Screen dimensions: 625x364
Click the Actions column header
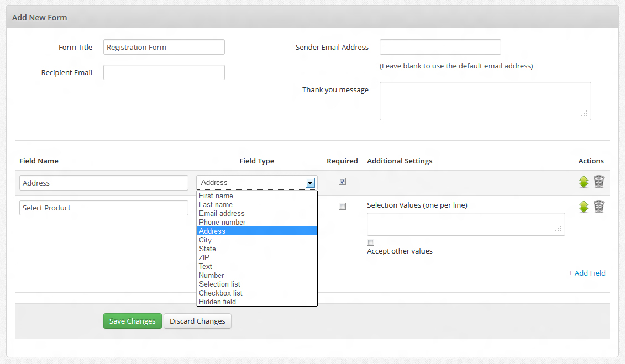(591, 161)
